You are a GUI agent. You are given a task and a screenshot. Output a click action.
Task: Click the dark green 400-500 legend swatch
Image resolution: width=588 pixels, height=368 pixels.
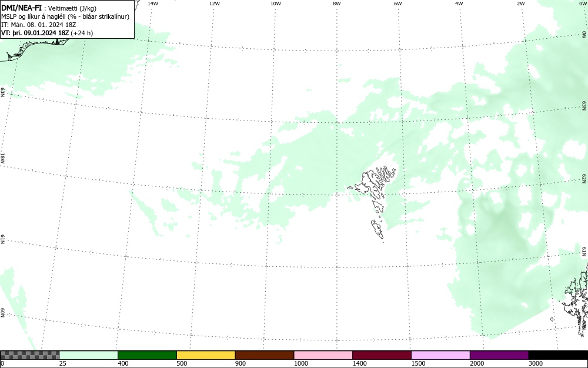click(x=147, y=355)
